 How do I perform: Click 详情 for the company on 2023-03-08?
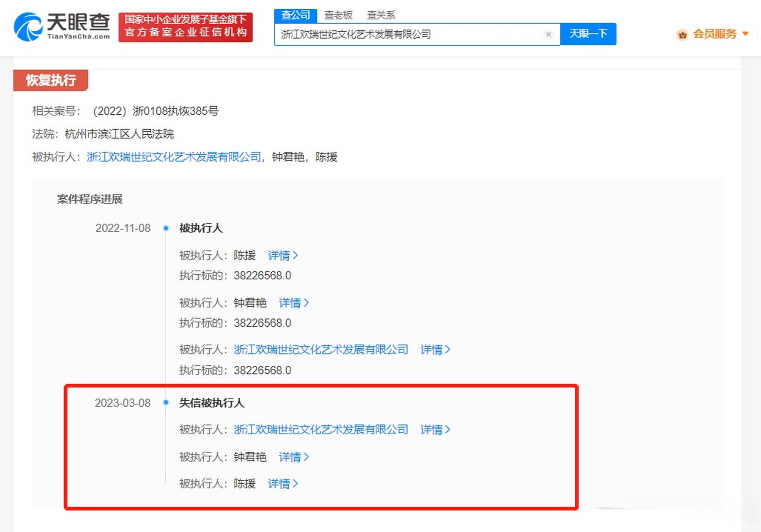coord(431,430)
